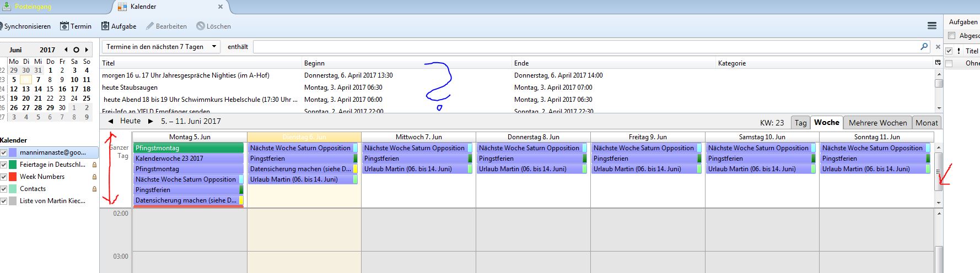The image size is (980, 273).
Task: Click the greyed-out Löschen toolbar button
Action: coord(213,26)
